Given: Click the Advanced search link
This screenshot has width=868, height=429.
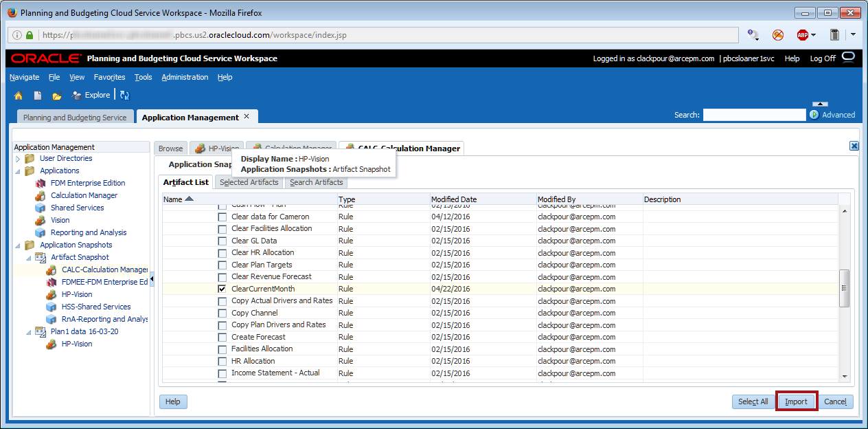Looking at the screenshot, I should (838, 115).
